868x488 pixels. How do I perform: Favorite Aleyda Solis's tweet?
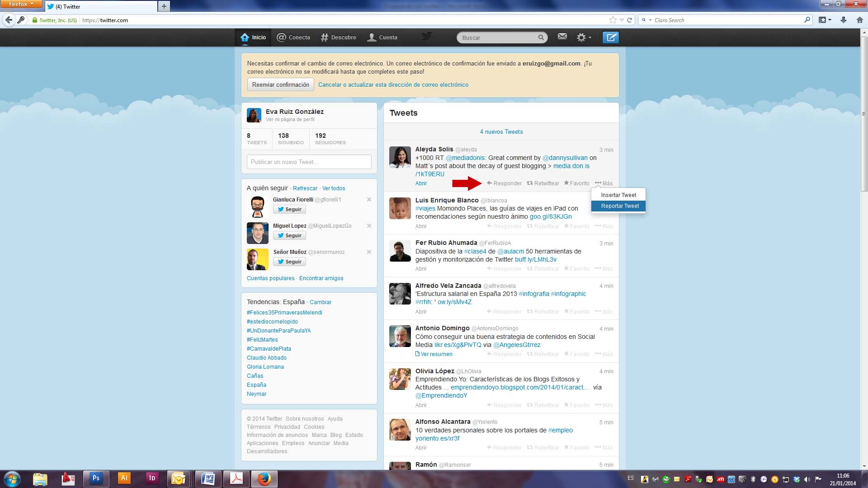click(x=576, y=183)
